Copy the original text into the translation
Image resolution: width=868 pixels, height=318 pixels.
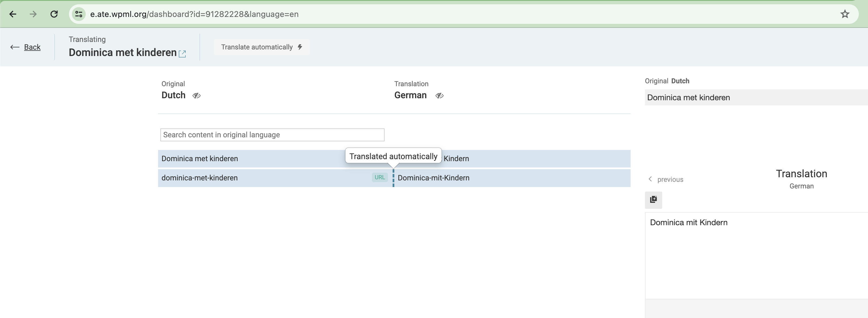pos(653,200)
